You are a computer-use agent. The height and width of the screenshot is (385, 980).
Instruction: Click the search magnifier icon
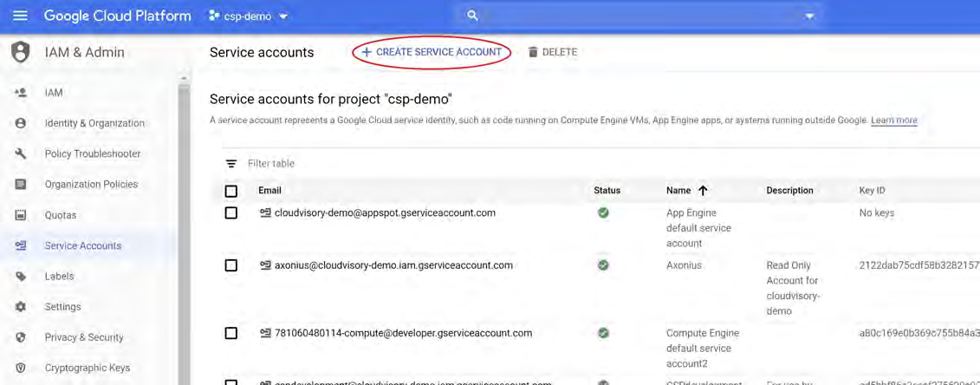pos(473,16)
